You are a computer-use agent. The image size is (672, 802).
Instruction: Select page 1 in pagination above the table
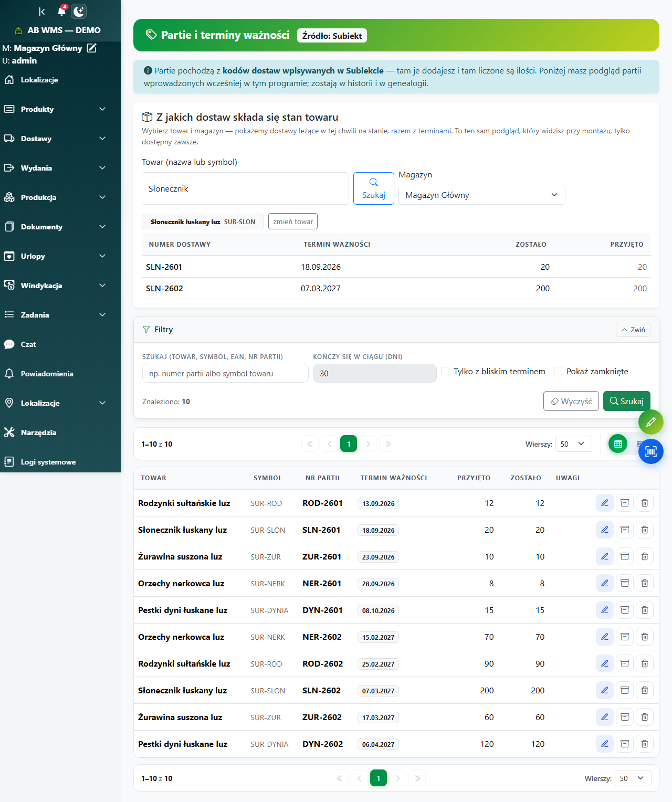(349, 444)
